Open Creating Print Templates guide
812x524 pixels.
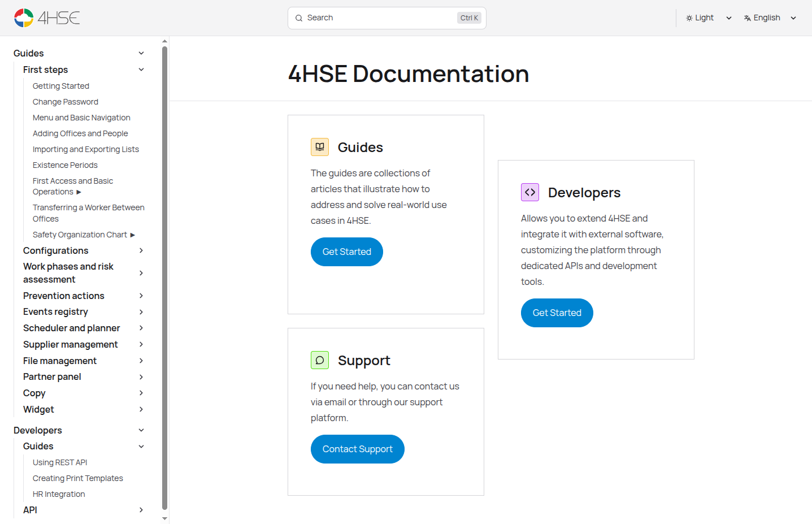(78, 478)
